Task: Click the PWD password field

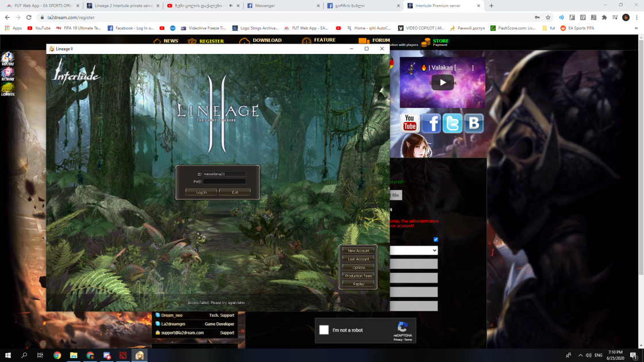Action: (x=224, y=182)
